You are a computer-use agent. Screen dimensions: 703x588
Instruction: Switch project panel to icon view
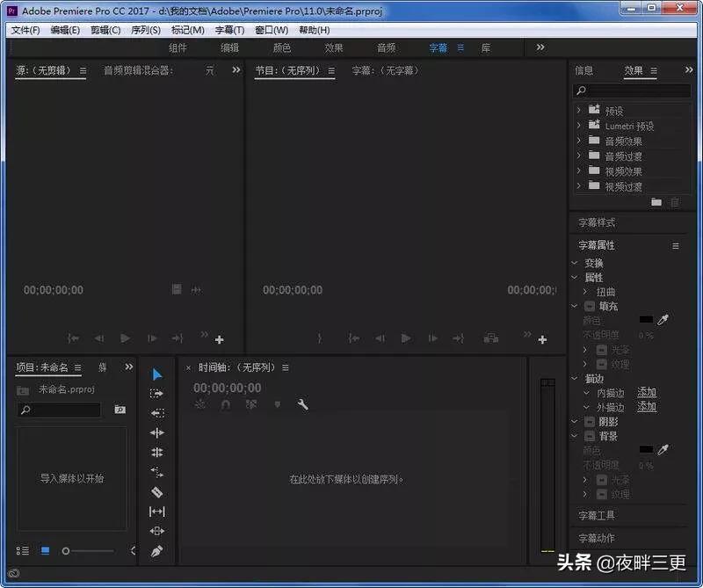[x=46, y=550]
